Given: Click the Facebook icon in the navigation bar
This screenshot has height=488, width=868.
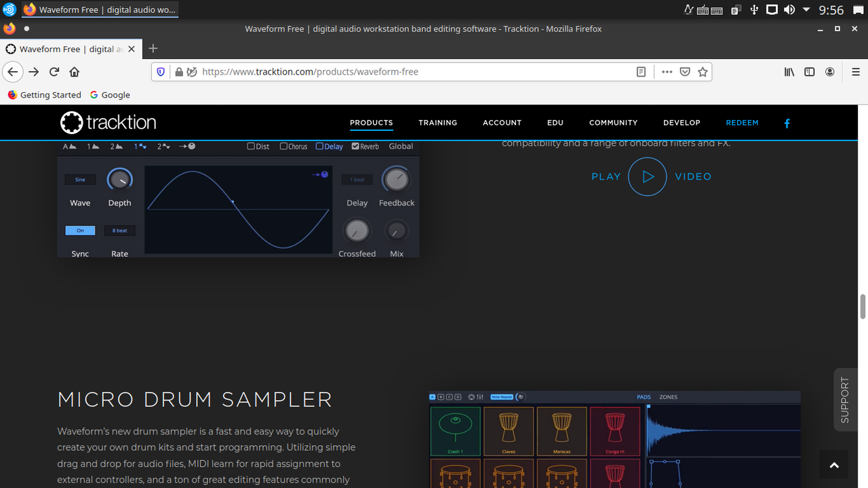Looking at the screenshot, I should 787,123.
